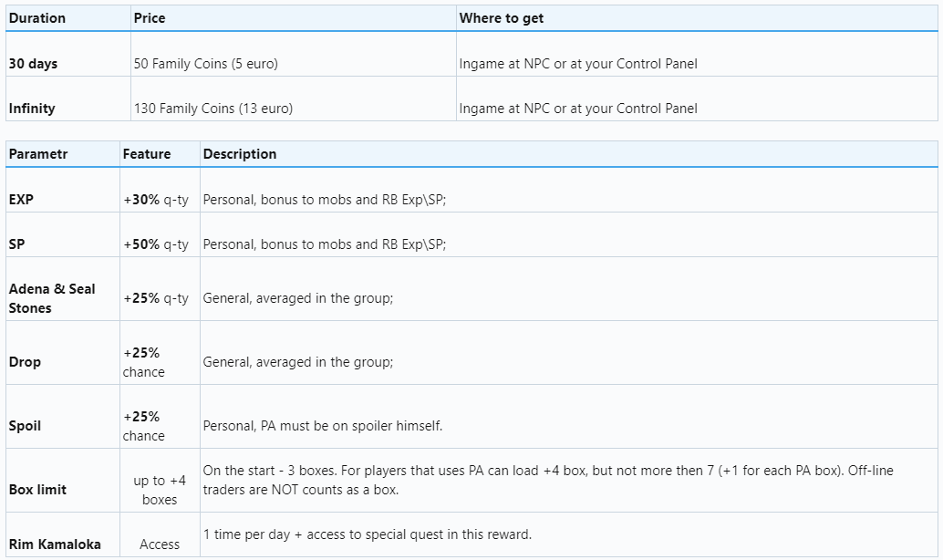This screenshot has width=943, height=560.
Task: Click the Feature column header
Action: 147,154
